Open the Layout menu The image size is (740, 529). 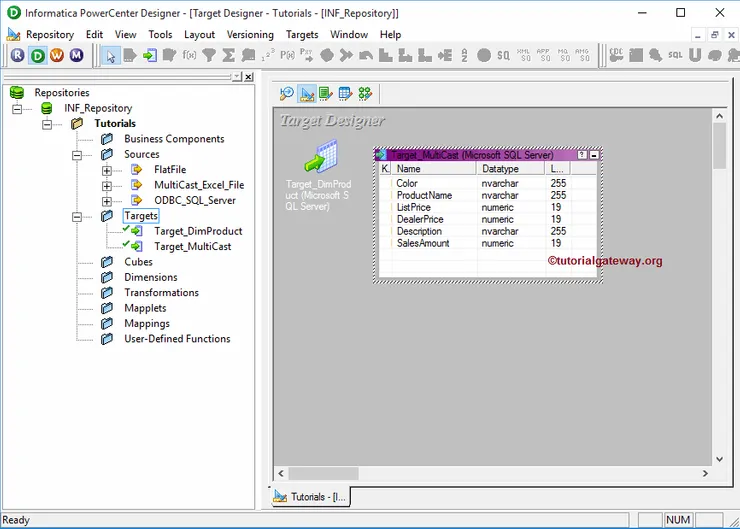199,34
